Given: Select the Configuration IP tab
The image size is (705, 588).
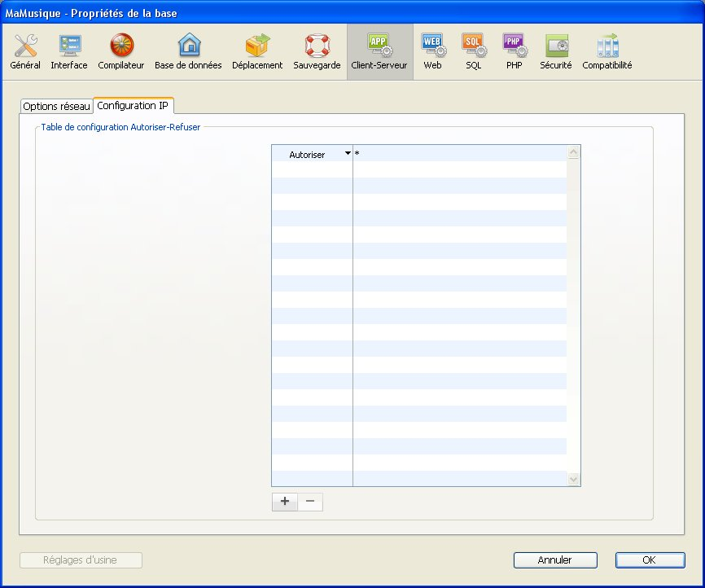Looking at the screenshot, I should point(133,106).
